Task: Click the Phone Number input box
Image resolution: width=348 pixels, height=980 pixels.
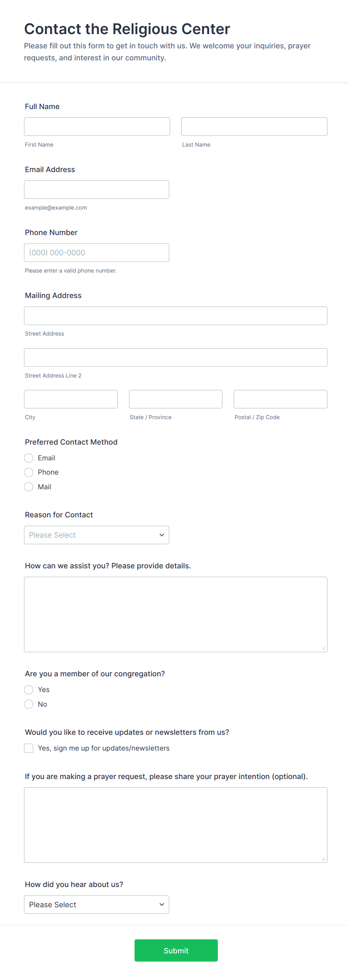Action: (97, 253)
